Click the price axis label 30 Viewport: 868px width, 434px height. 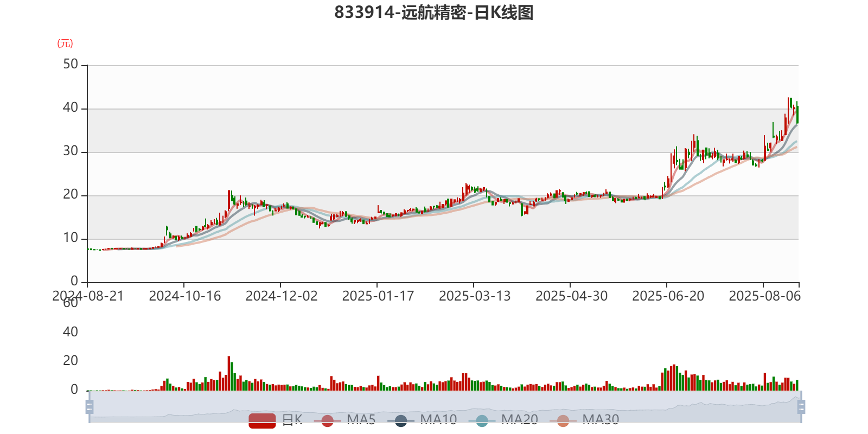click(x=71, y=151)
